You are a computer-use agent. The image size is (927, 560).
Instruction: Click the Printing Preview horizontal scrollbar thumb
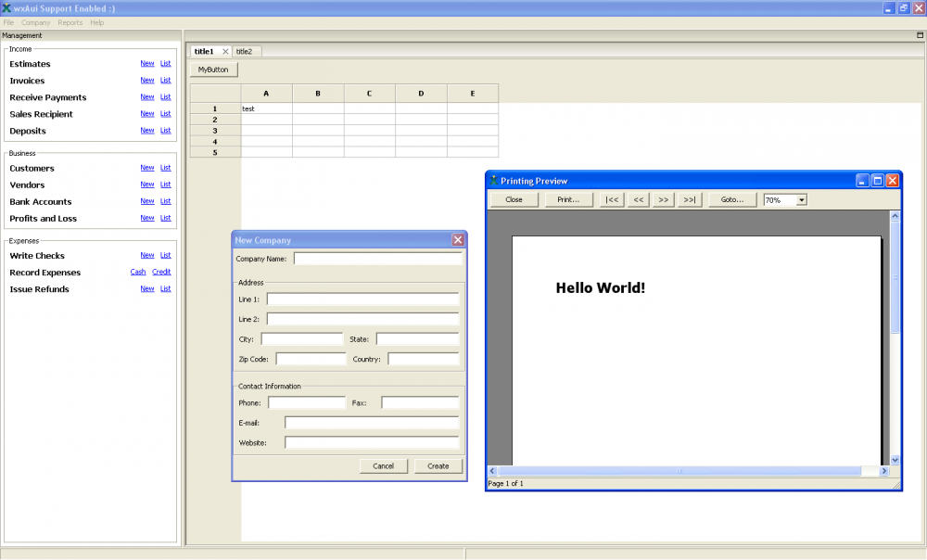point(679,471)
